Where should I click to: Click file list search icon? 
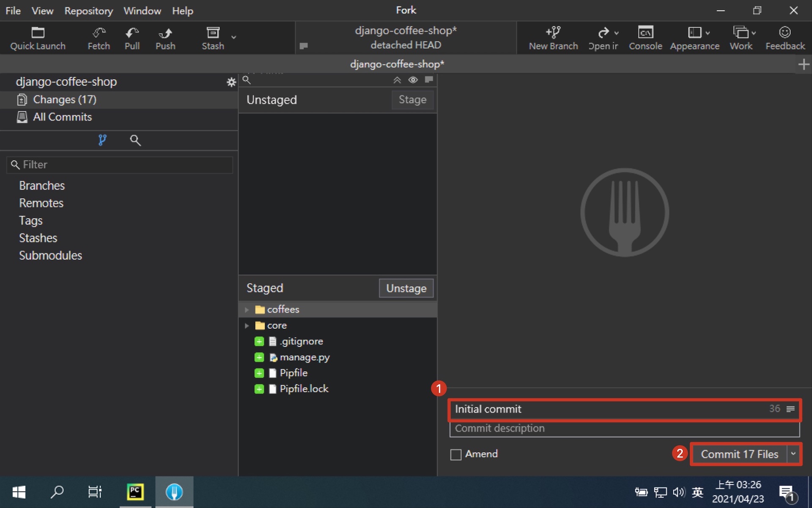247,80
